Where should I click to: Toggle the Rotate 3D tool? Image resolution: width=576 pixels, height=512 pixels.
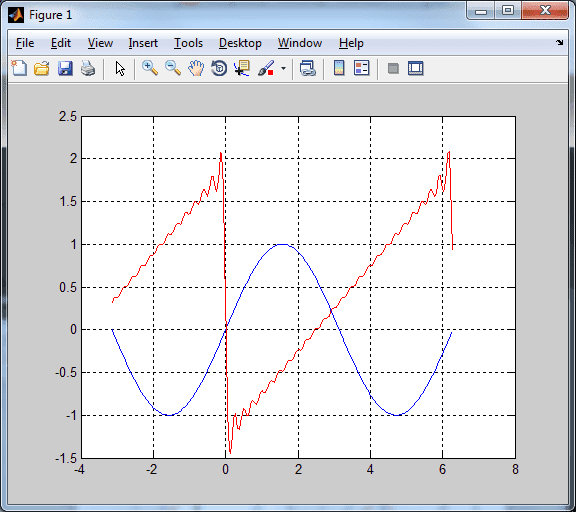pos(219,68)
